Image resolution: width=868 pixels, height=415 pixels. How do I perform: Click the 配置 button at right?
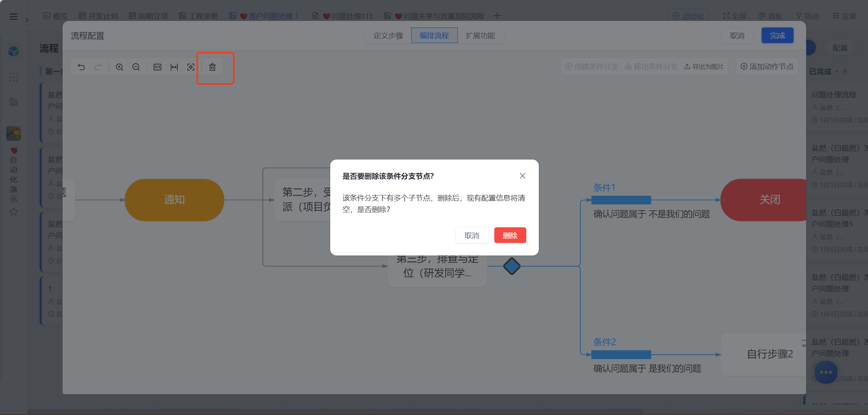pos(840,48)
